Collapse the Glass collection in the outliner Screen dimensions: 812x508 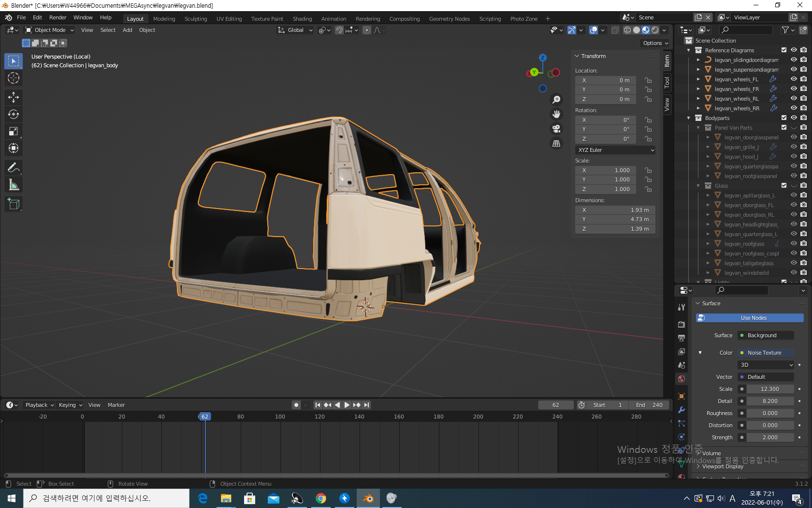(x=698, y=186)
